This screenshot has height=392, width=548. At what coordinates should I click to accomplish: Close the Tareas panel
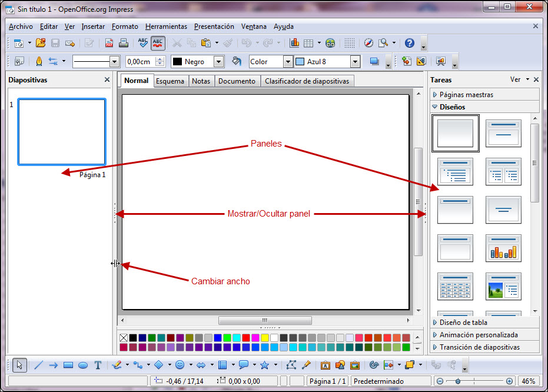[x=536, y=79]
